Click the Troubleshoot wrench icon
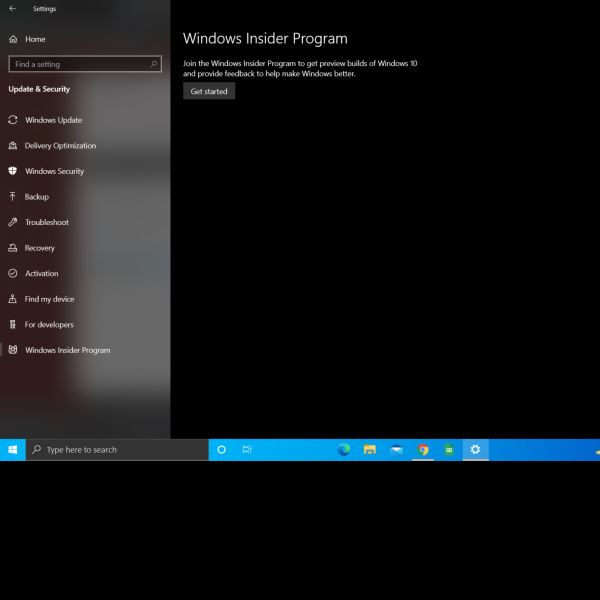This screenshot has width=600, height=600. click(13, 222)
